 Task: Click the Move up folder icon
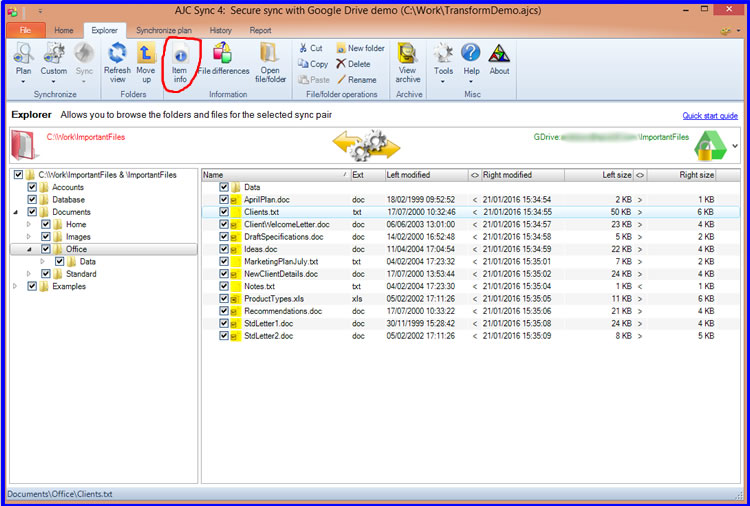coord(146,53)
